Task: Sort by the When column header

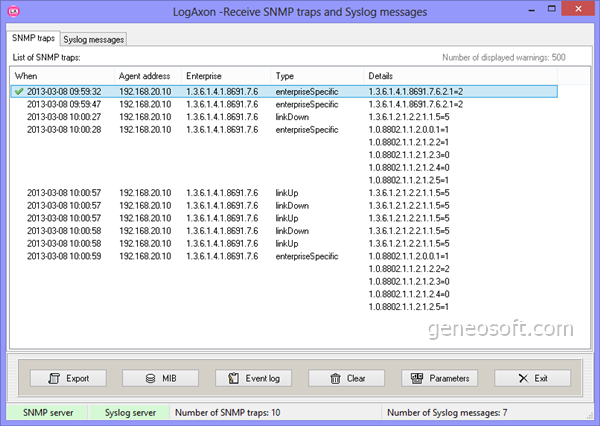Action: [62, 76]
